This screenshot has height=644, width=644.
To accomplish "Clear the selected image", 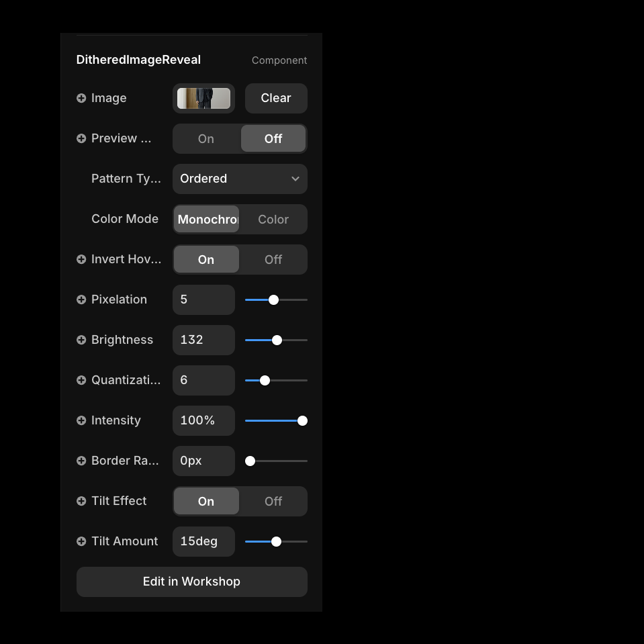I will [276, 98].
